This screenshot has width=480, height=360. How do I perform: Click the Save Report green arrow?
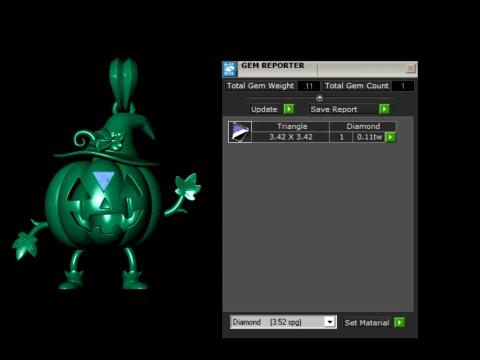pyautogui.click(x=384, y=109)
